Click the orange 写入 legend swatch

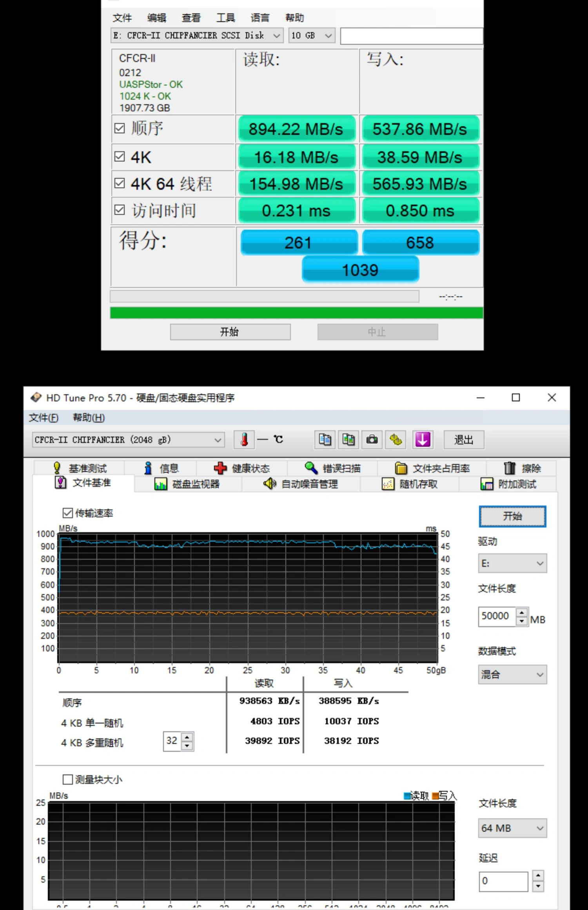point(435,796)
